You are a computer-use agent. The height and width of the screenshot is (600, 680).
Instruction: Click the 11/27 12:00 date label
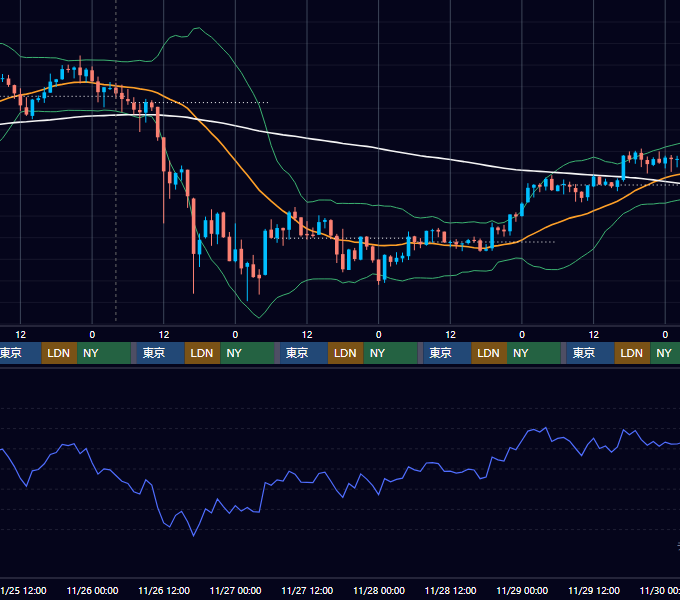click(x=307, y=590)
